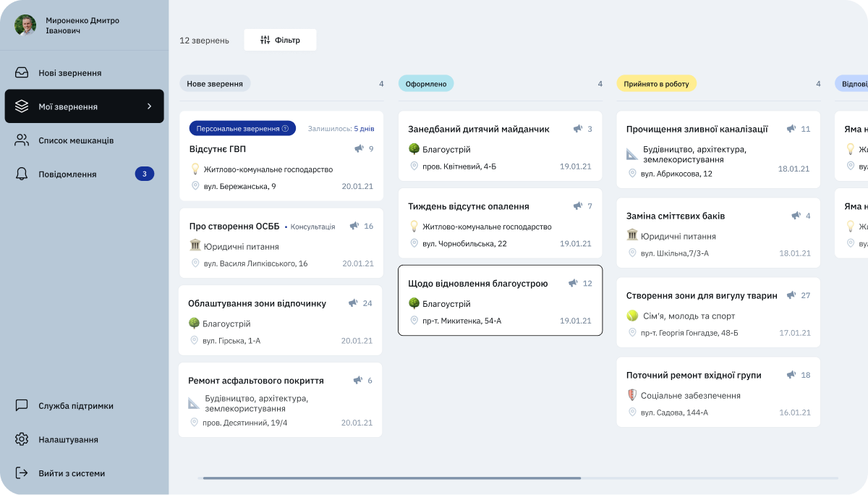Image resolution: width=868 pixels, height=495 pixels.
Task: Open the Про створення ОСББ request title
Action: click(x=234, y=226)
